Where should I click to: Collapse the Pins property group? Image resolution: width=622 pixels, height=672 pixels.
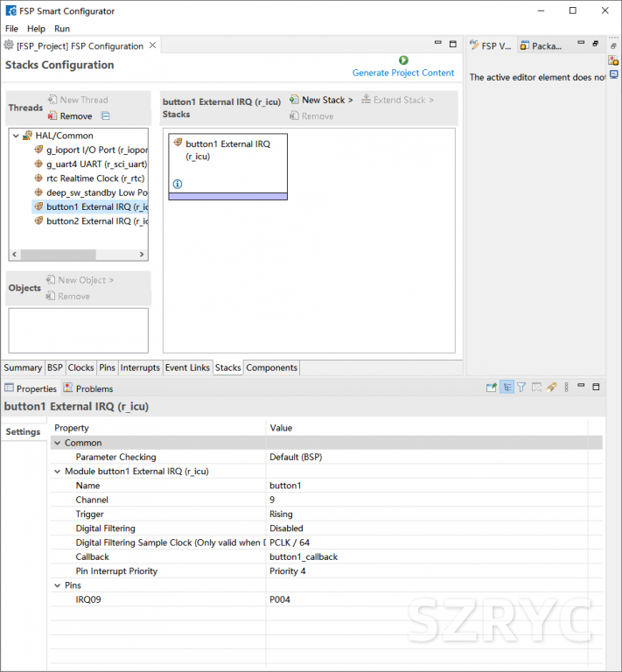pyautogui.click(x=58, y=585)
